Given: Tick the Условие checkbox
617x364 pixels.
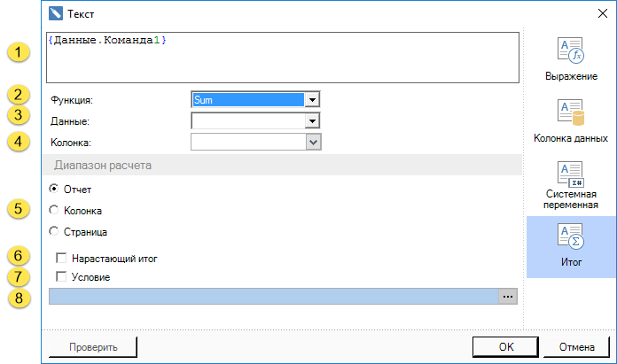Looking at the screenshot, I should coord(61,276).
